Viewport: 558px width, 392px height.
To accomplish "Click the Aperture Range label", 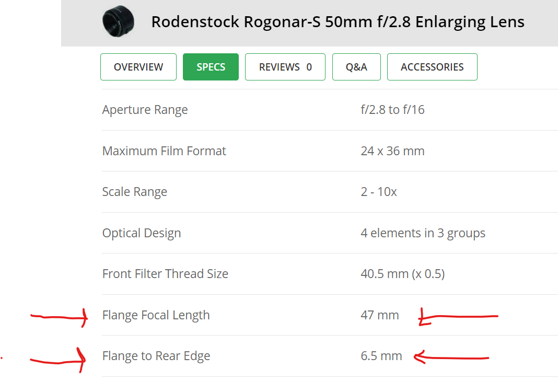I will [x=145, y=110].
